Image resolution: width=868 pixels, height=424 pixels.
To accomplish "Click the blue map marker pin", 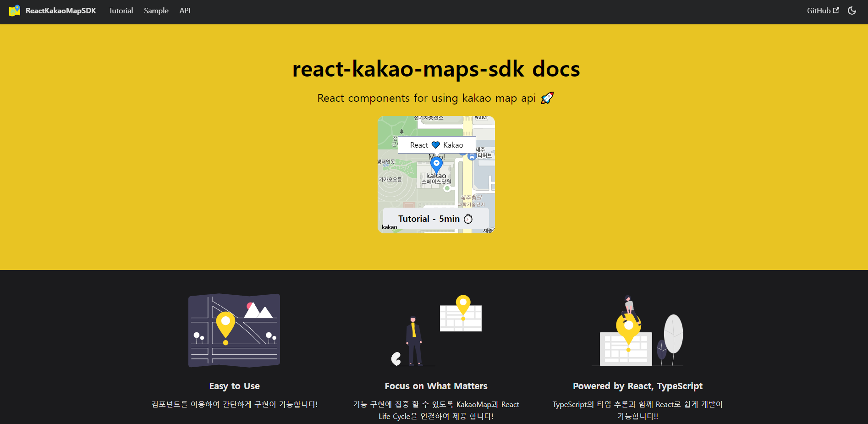I will pos(436,165).
